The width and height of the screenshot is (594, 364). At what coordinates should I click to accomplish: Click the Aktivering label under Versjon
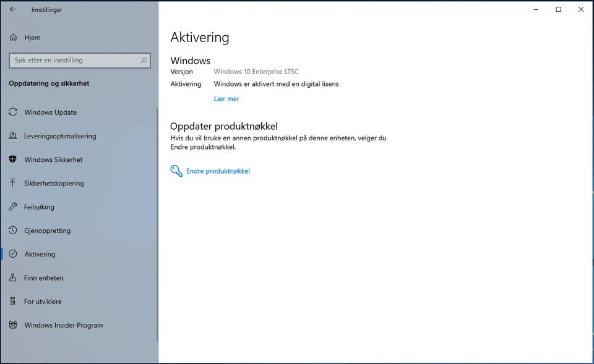click(186, 84)
